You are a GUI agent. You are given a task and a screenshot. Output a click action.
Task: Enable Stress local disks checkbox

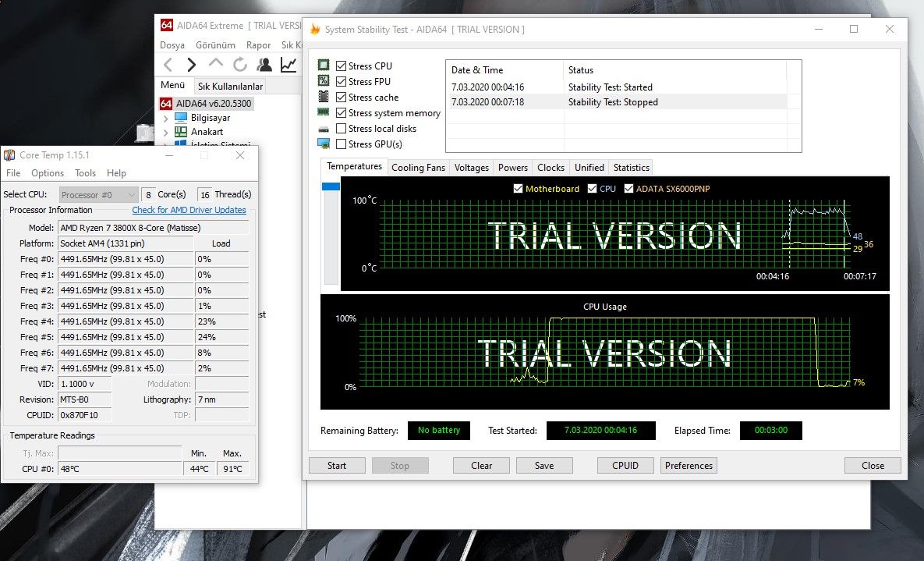(341, 129)
